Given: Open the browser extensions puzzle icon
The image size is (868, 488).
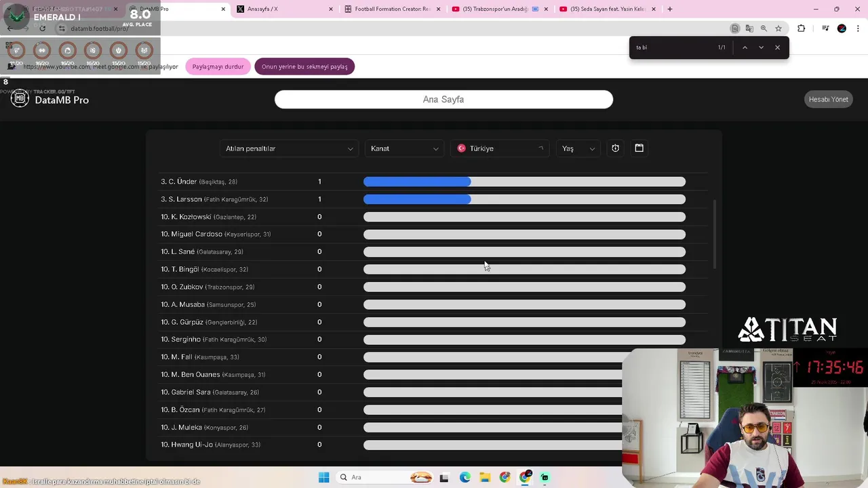Looking at the screenshot, I should [801, 28].
